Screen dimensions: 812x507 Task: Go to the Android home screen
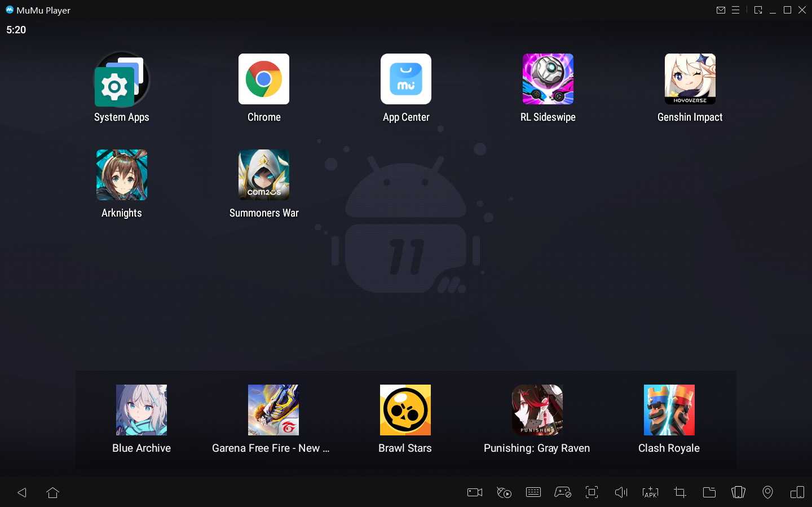53,492
